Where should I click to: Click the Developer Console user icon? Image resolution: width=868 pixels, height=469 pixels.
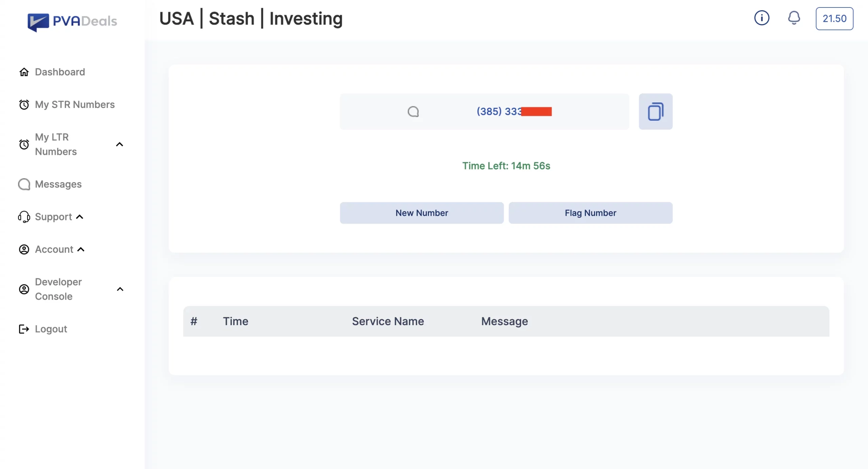[24, 289]
